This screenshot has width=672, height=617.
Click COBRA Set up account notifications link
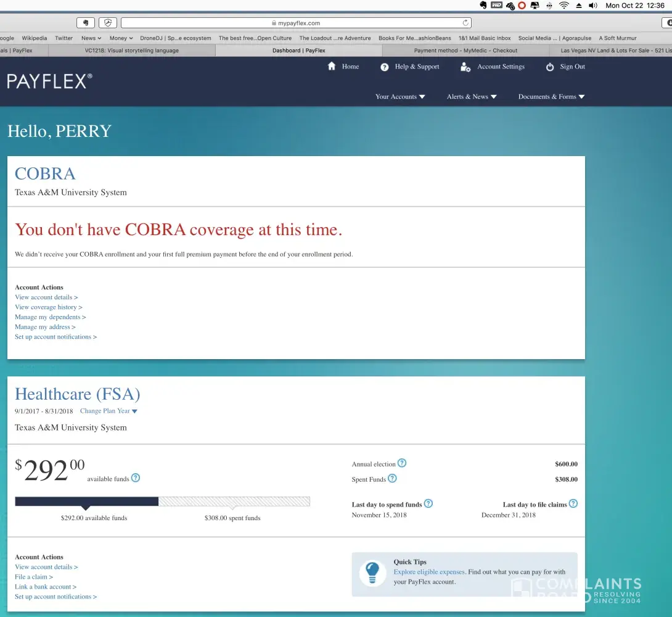55,337
